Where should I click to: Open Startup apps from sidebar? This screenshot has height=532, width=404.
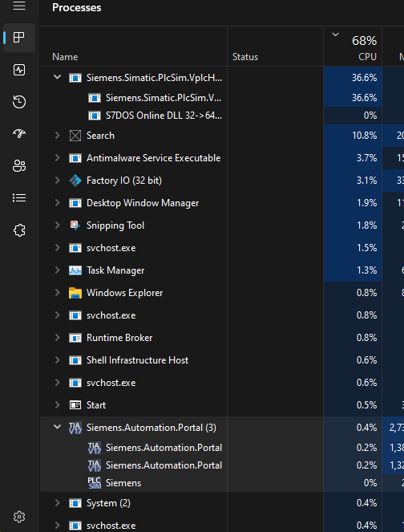pos(19,134)
